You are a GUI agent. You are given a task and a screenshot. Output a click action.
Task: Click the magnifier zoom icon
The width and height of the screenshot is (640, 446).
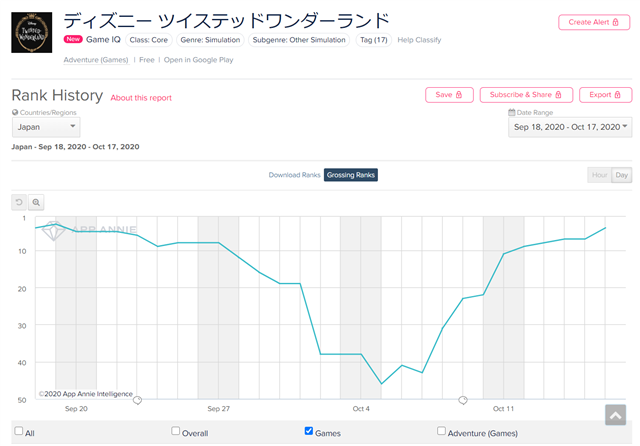(36, 202)
